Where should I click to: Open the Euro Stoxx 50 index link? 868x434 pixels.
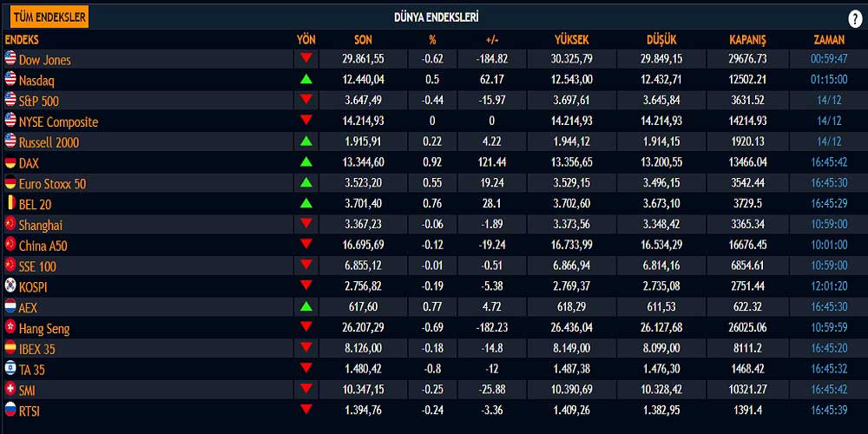tap(53, 184)
